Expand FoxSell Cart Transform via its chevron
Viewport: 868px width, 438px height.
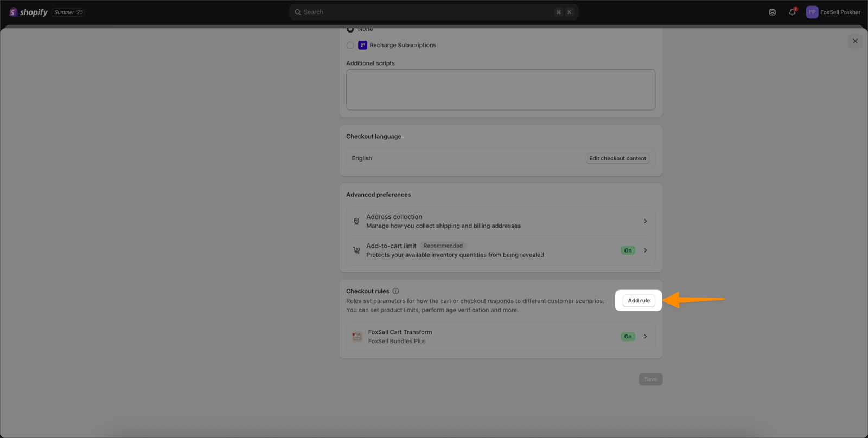point(645,337)
